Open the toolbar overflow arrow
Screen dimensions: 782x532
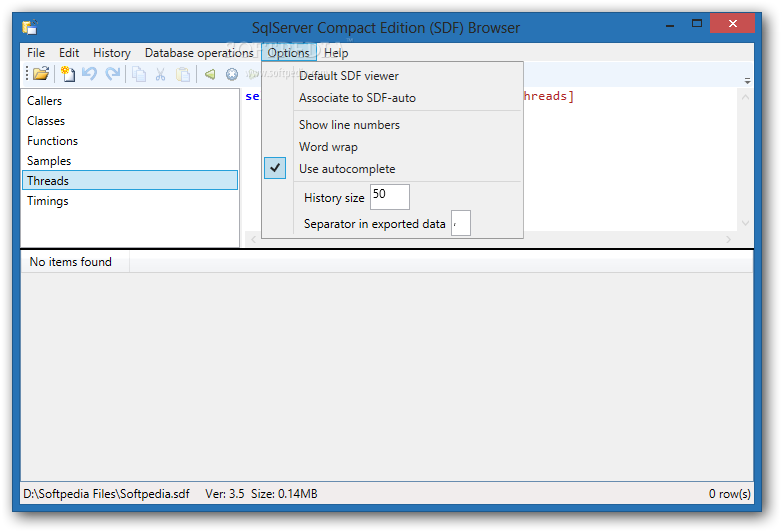pos(747,80)
